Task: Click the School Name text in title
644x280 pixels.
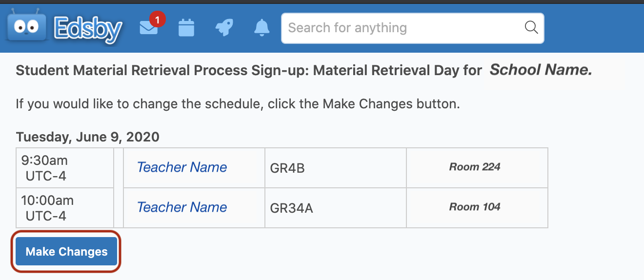Action: pos(541,70)
